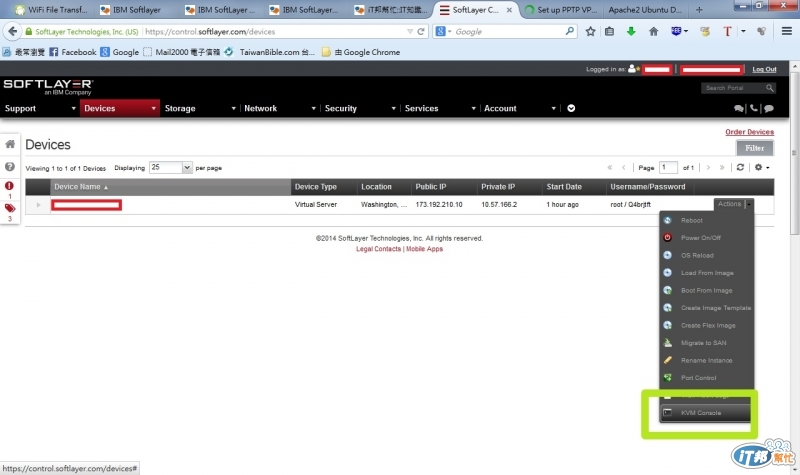Open the Support menu dropdown
Viewport: 800px width, 475px height.
click(40, 108)
